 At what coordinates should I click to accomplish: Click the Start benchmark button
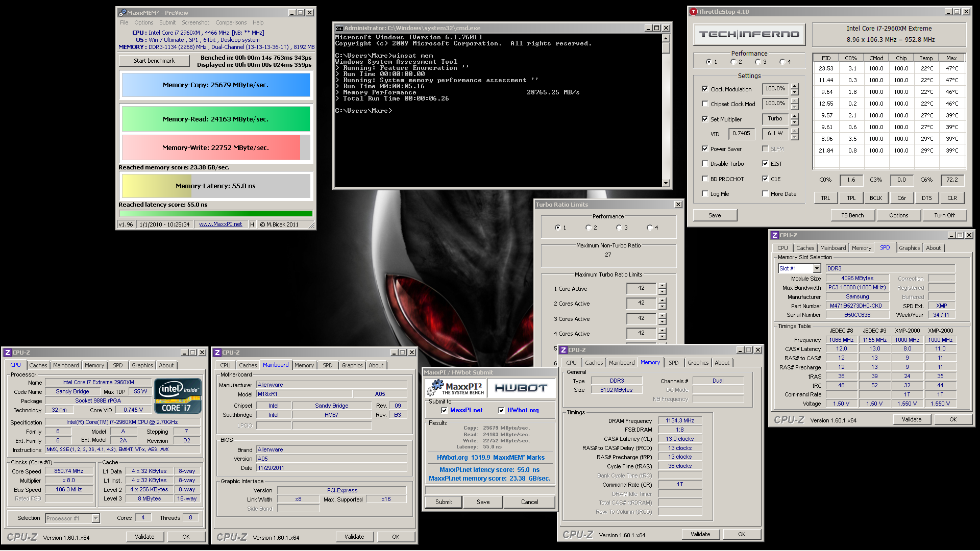pos(154,61)
